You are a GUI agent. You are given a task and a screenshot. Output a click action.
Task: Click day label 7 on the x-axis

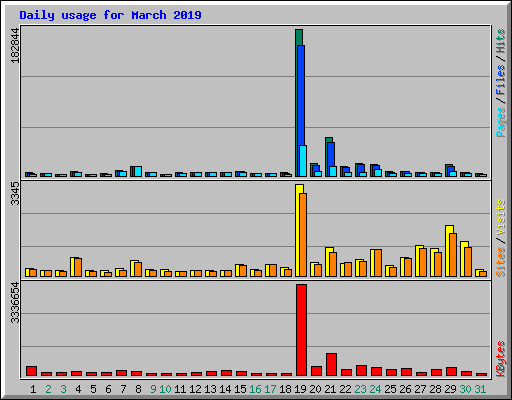coord(123,389)
